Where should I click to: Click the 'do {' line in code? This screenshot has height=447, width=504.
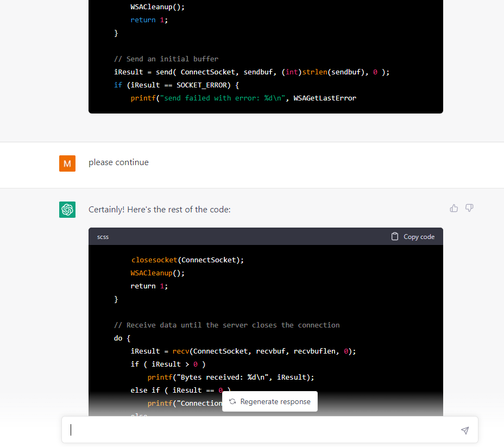coord(122,338)
